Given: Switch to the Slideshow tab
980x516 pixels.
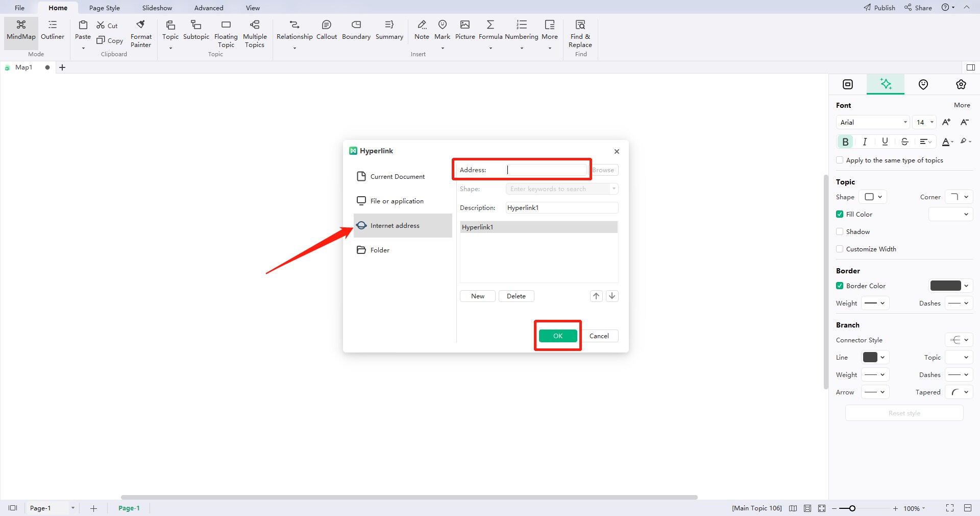Looking at the screenshot, I should click(157, 8).
